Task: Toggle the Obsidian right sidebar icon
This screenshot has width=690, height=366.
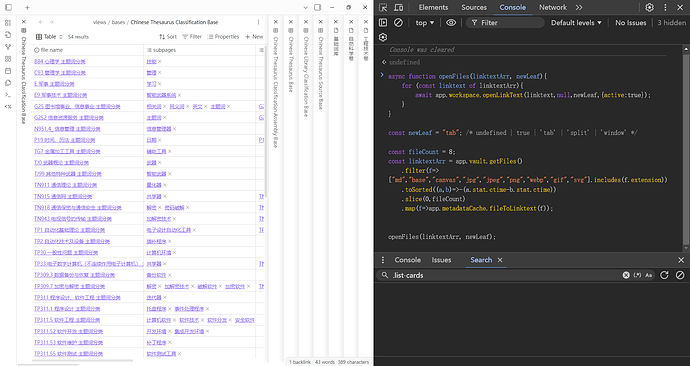Action: pyautogui.click(x=318, y=7)
